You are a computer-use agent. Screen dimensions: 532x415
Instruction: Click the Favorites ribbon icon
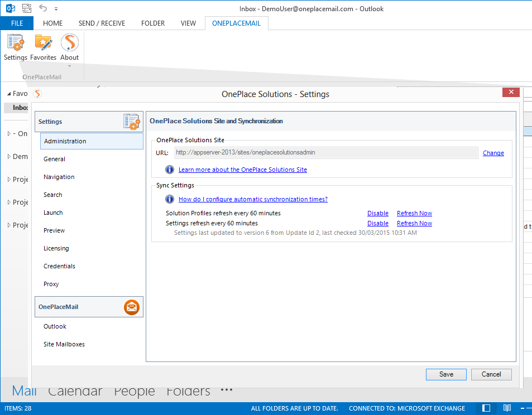43,47
